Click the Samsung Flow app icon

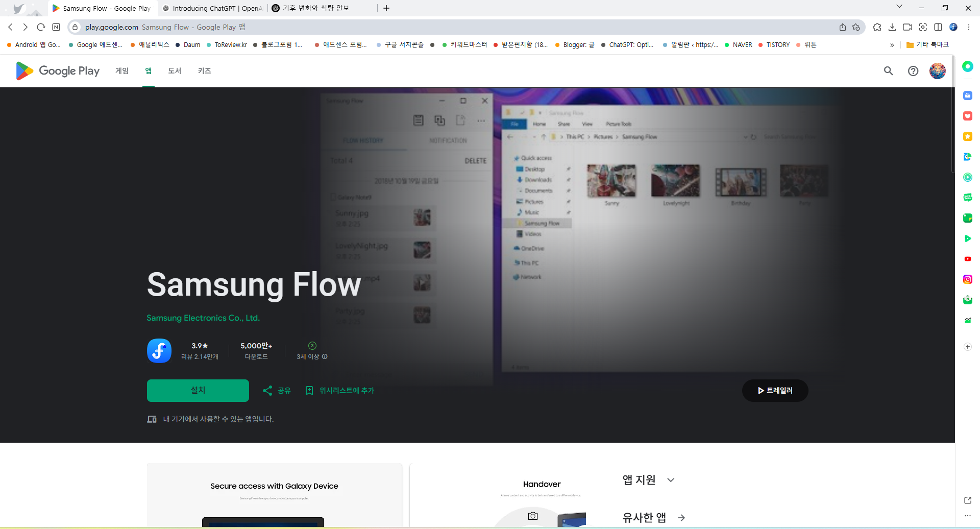pyautogui.click(x=159, y=351)
